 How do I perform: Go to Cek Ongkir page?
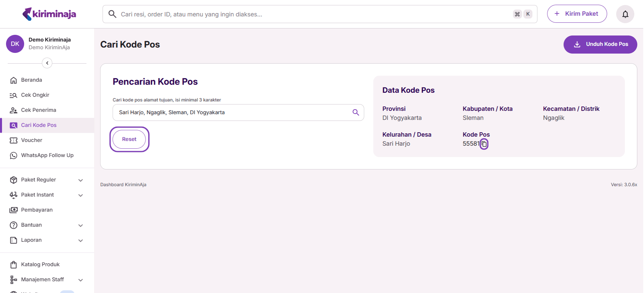[x=35, y=95]
